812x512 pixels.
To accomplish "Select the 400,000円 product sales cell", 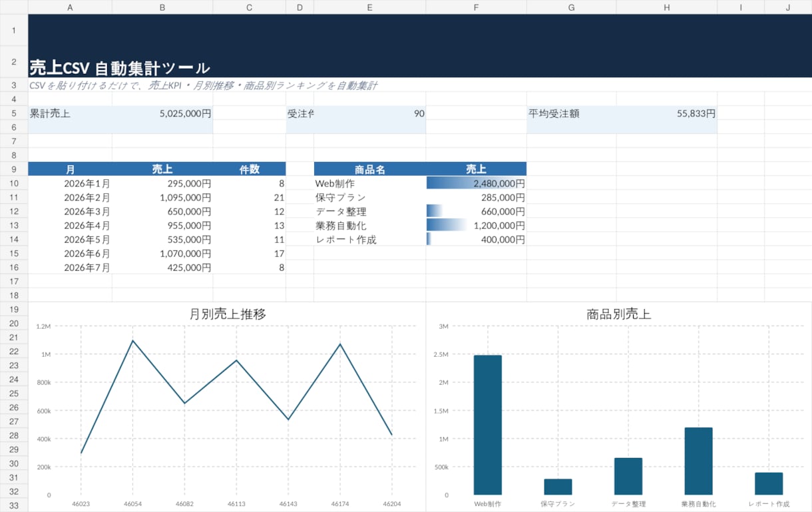I will [476, 239].
